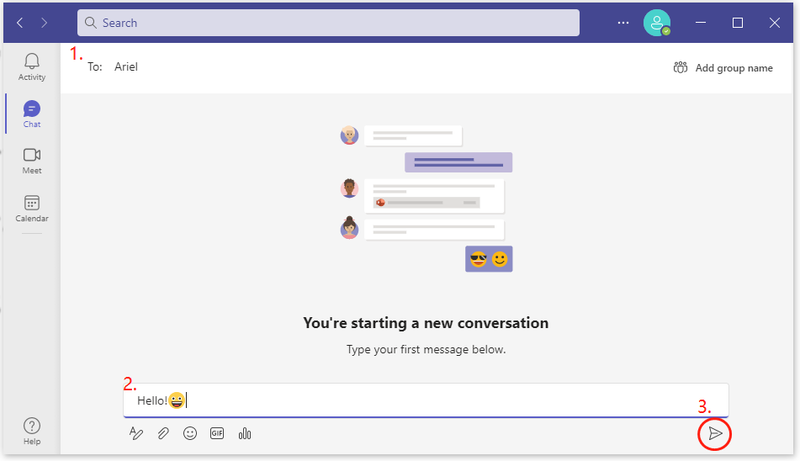Close the Teams window
The height and width of the screenshot is (461, 800).
[774, 22]
